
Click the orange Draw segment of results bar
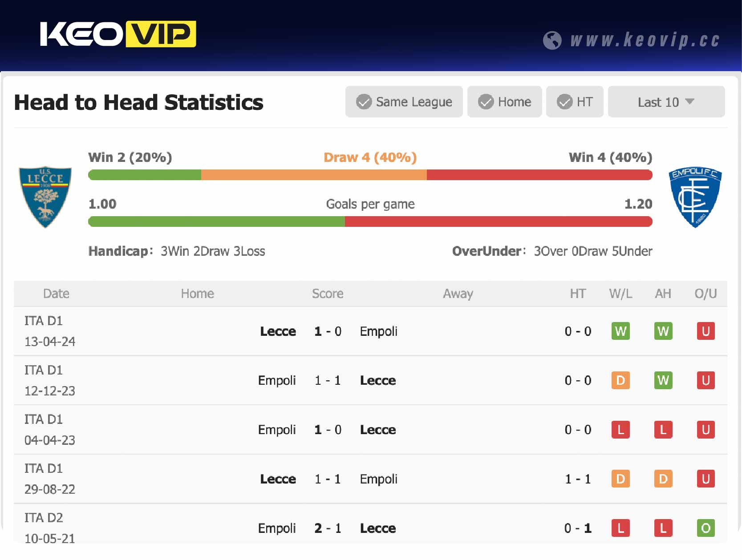313,175
